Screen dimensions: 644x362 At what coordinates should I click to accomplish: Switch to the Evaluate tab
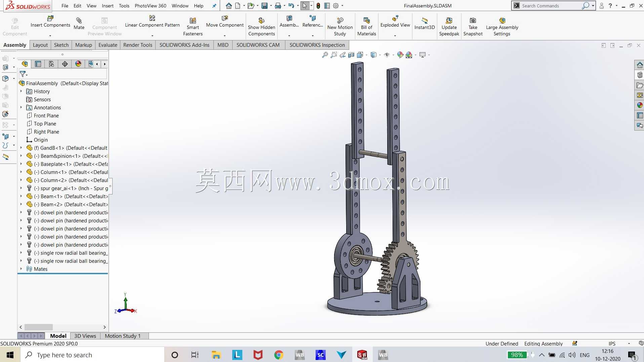pos(108,45)
